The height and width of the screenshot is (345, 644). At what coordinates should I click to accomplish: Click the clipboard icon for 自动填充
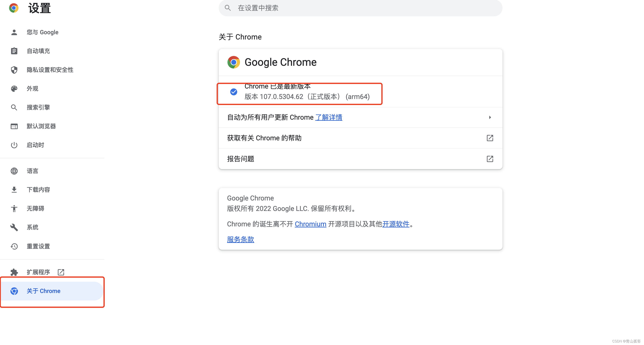pos(14,51)
